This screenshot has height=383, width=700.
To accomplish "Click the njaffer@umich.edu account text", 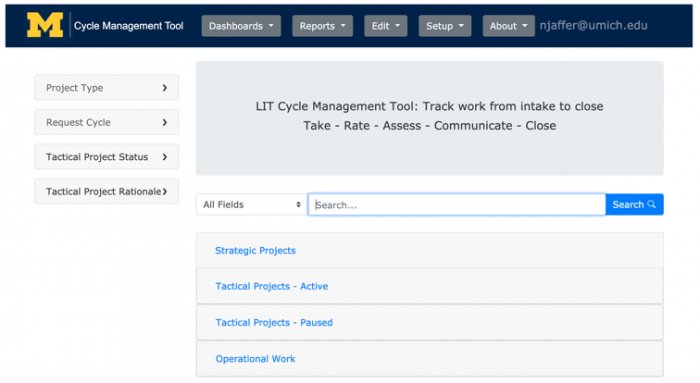I will 593,25.
